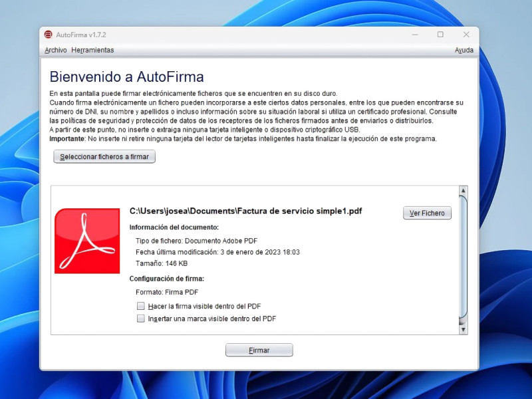This screenshot has height=399, width=532.
Task: Open the Herramientas menu
Action: point(92,51)
